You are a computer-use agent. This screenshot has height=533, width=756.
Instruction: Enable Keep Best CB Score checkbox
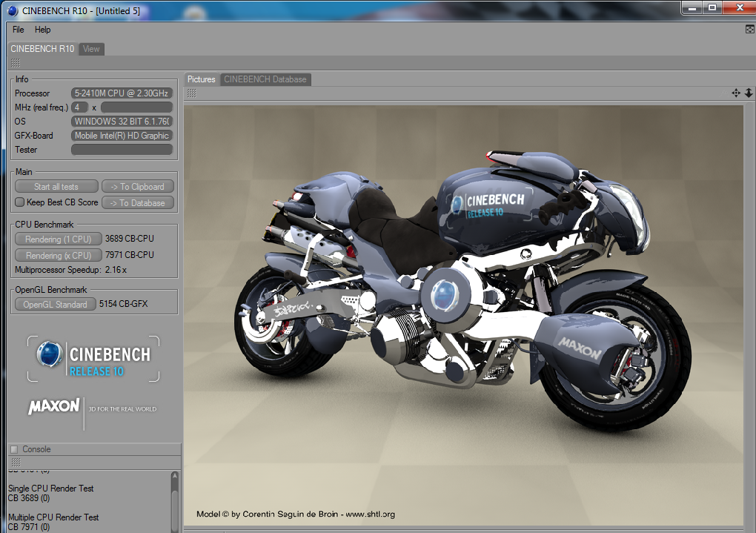point(19,202)
